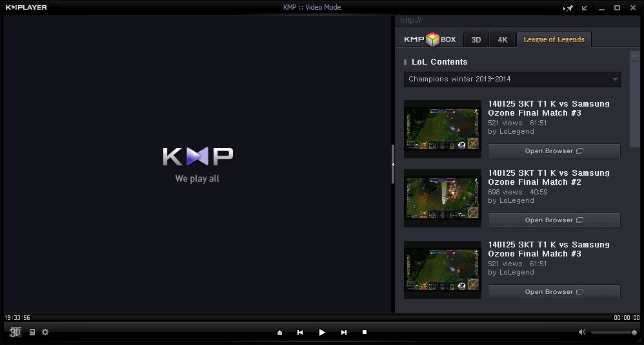Open thumbnail of Final Match #2 video

point(442,198)
